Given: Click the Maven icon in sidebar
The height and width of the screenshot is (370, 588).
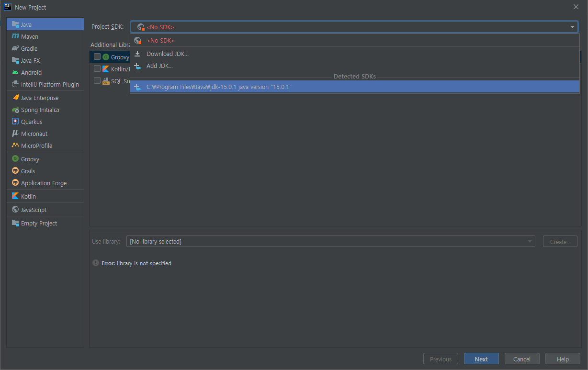Looking at the screenshot, I should [x=15, y=36].
